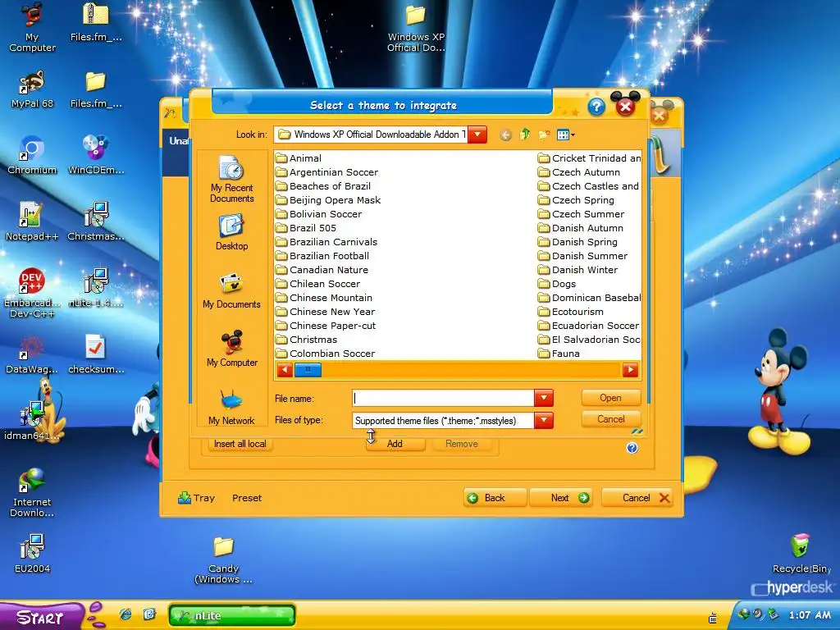Cancel the file selection dialog

pos(610,419)
